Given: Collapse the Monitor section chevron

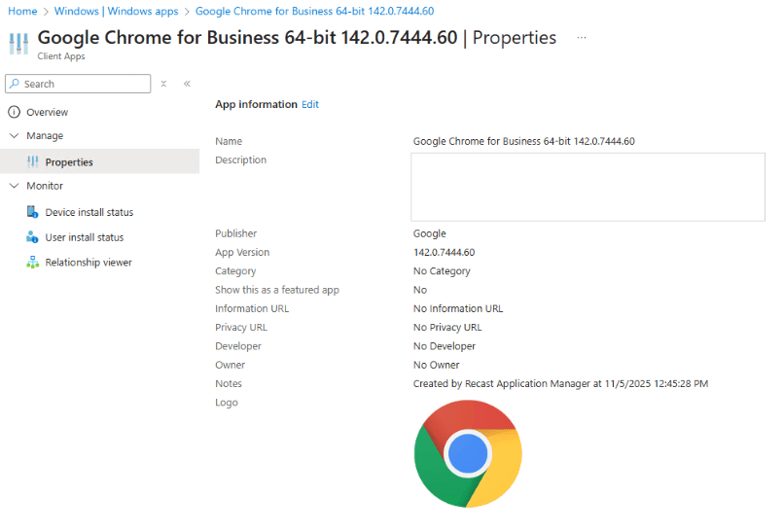Looking at the screenshot, I should coord(14,186).
